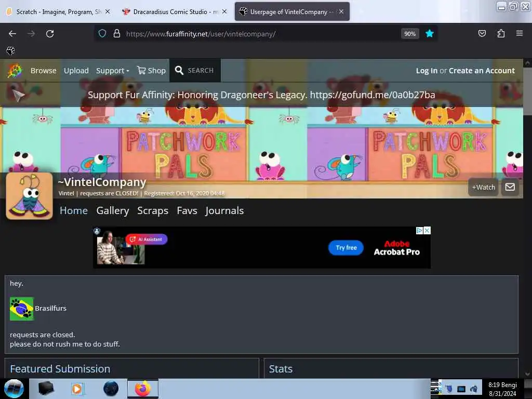
Task: Click the Featured Submission heading
Action: click(60, 369)
